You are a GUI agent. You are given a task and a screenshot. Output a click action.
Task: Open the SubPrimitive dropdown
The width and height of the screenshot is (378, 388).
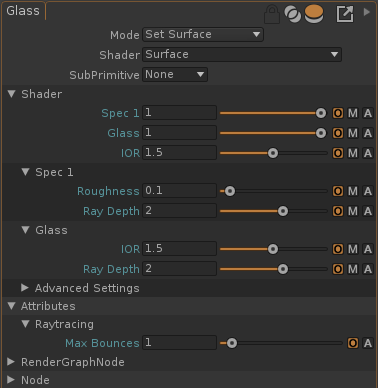175,75
